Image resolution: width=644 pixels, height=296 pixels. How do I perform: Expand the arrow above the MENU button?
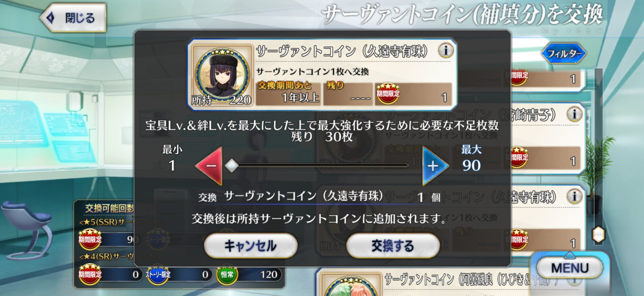(570, 255)
